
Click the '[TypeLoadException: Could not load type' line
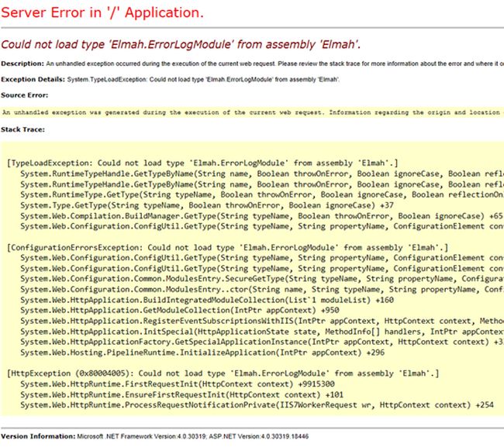[202, 163]
